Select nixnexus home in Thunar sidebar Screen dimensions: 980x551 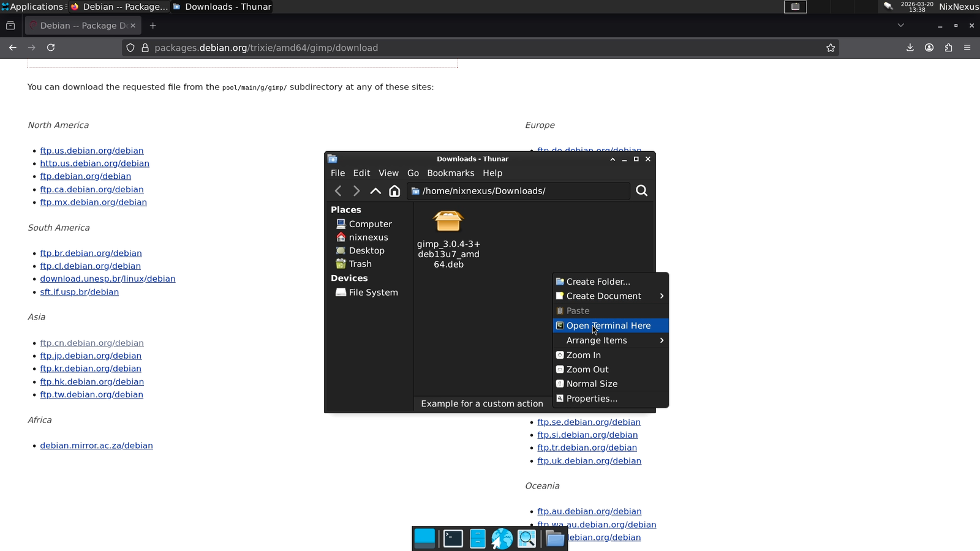click(369, 238)
